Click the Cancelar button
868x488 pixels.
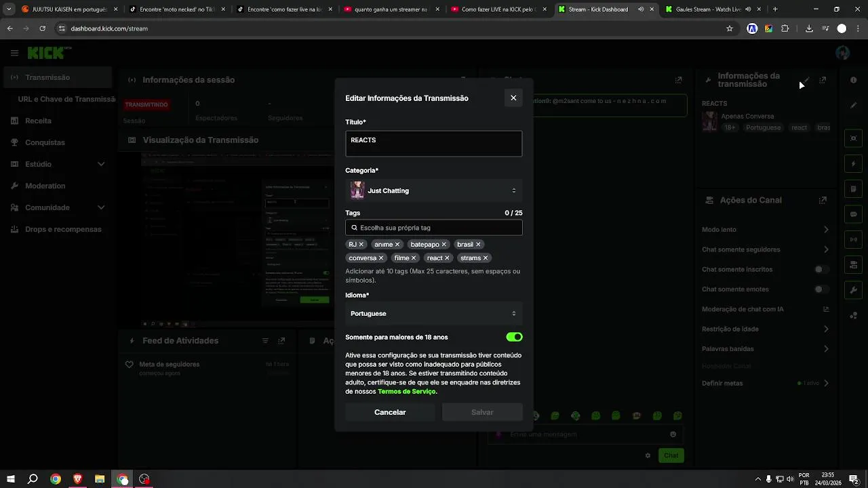390,412
